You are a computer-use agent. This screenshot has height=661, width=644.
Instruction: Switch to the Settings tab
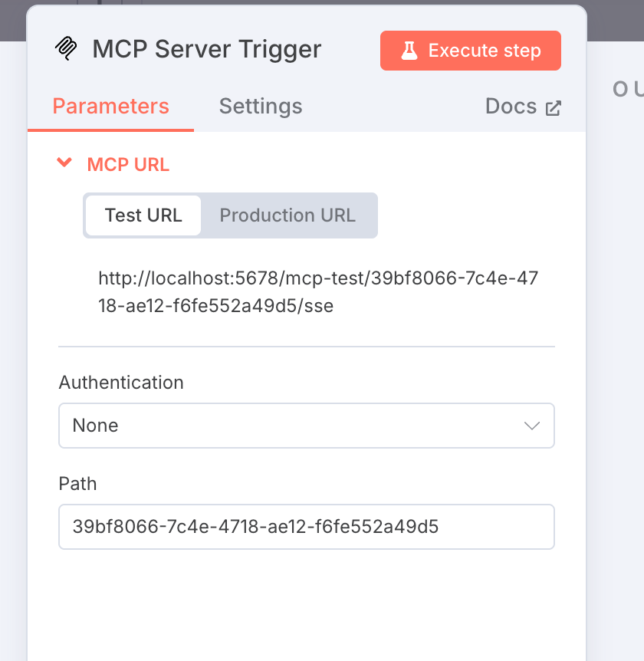261,107
